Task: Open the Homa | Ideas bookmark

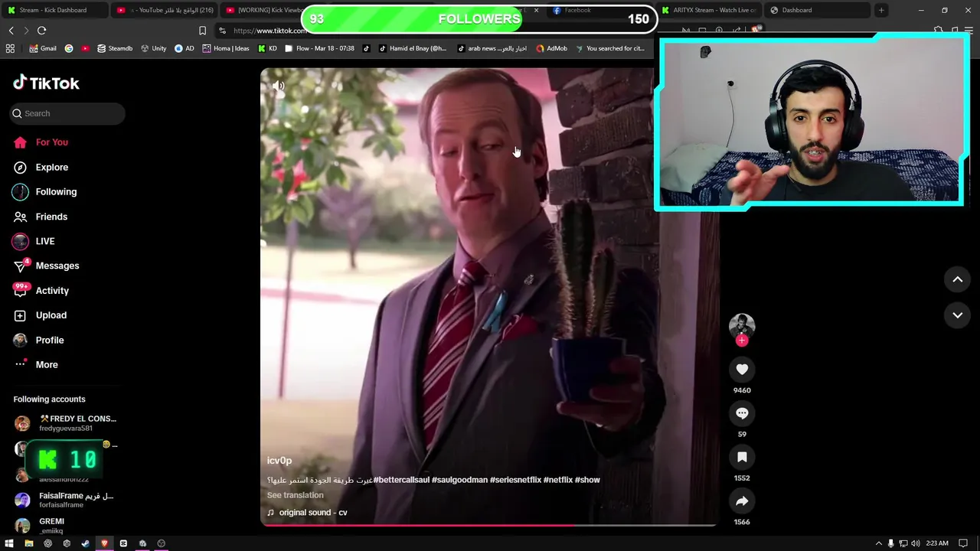Action: click(x=226, y=48)
